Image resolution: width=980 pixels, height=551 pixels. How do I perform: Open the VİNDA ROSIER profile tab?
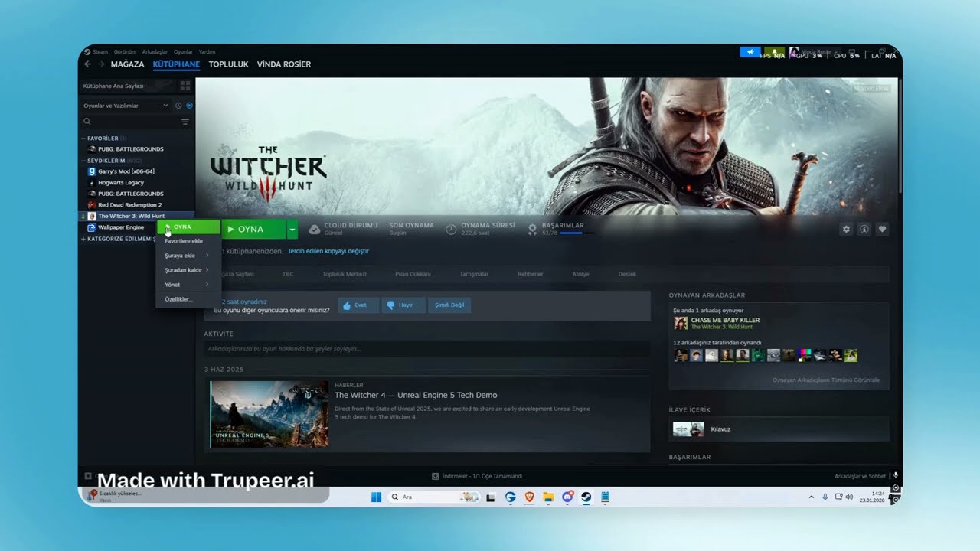point(284,64)
